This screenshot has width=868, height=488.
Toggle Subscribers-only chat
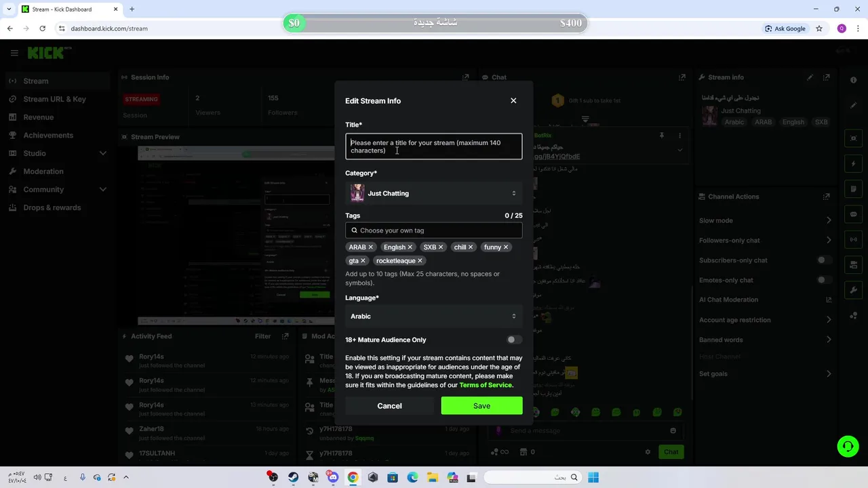point(824,260)
